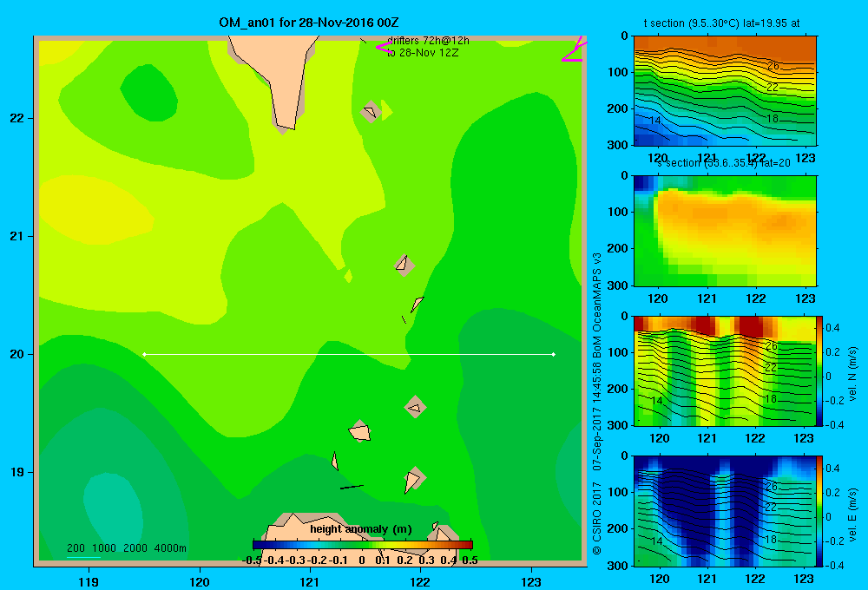Click the "© CSIRO 2017" vertical copyright text
Viewport: 868px width, 590px height.
(597, 518)
